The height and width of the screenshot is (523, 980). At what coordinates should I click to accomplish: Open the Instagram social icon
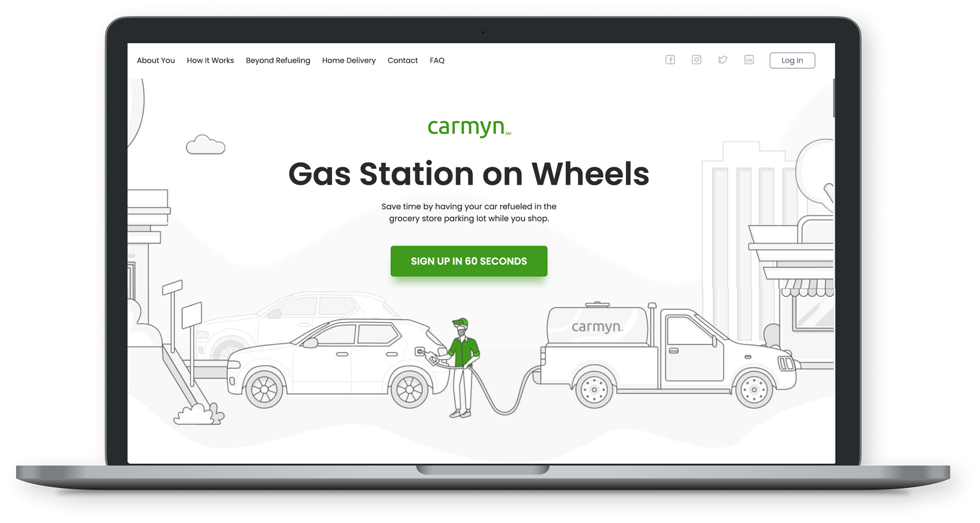click(696, 60)
